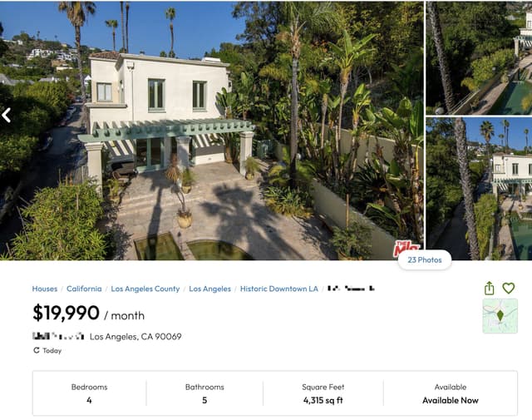Open the 23 Photos gallery
This screenshot has width=532, height=420.
pos(424,259)
